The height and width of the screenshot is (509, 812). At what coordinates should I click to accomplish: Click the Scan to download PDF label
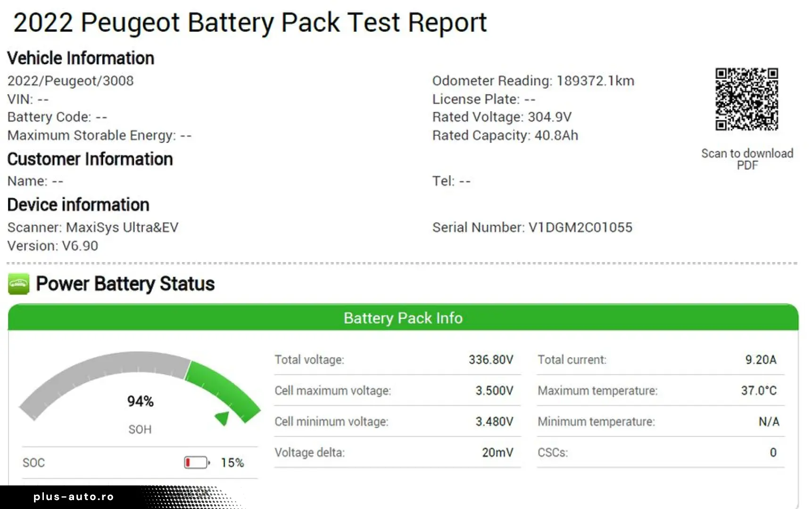tap(747, 159)
